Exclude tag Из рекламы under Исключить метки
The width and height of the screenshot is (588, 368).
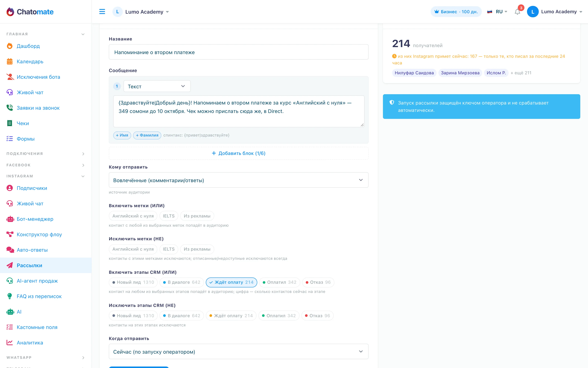point(197,249)
